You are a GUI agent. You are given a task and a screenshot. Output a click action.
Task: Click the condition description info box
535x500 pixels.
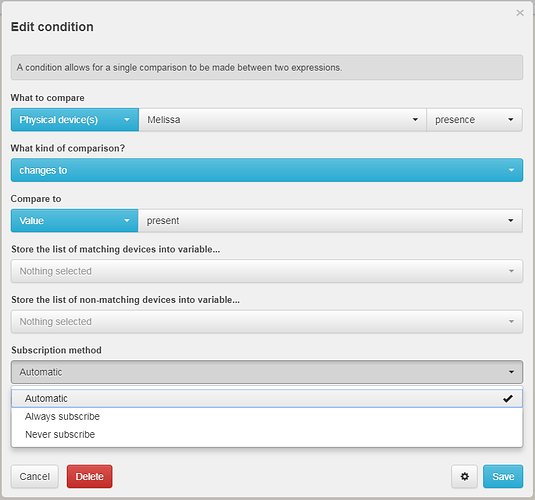pyautogui.click(x=267, y=67)
